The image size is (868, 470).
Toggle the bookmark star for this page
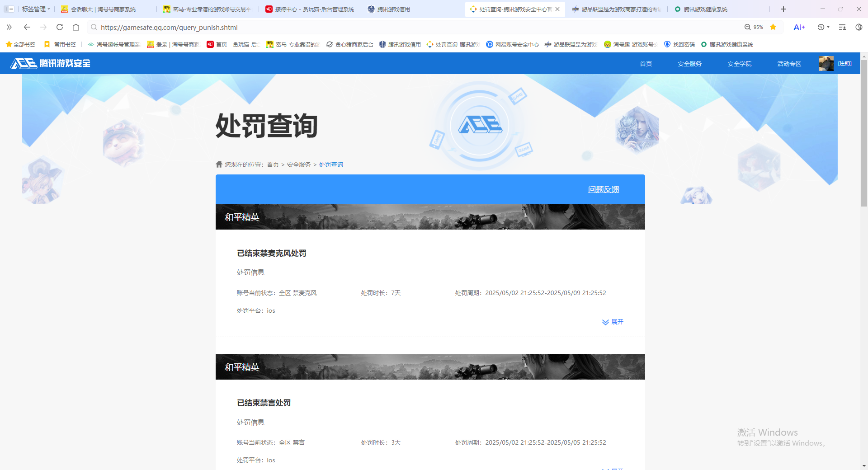point(774,27)
